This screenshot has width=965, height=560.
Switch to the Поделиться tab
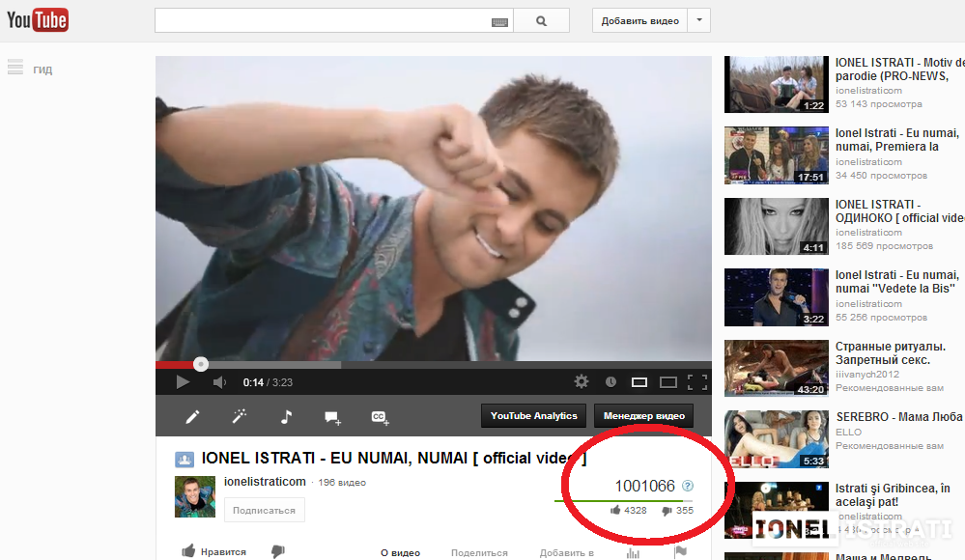click(479, 552)
